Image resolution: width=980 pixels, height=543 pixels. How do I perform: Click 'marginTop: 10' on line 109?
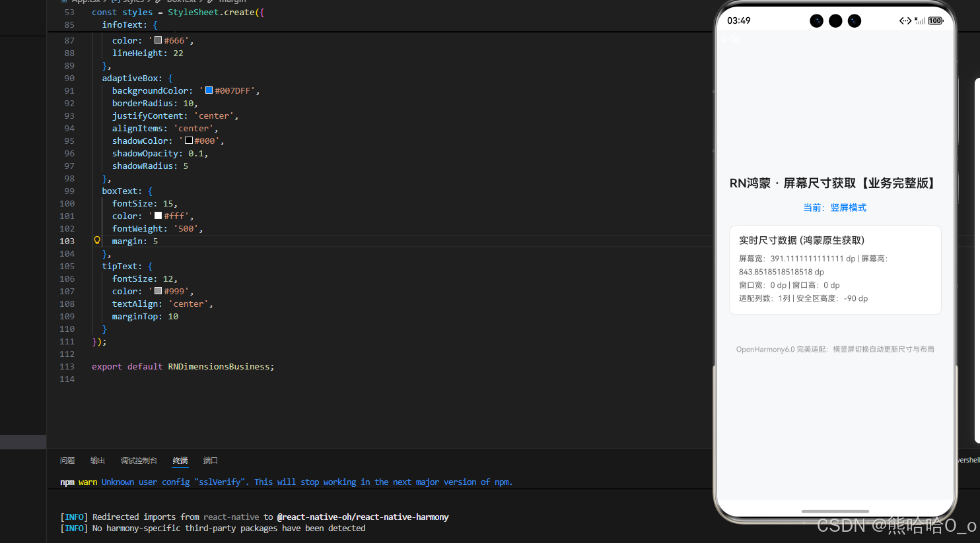(145, 316)
